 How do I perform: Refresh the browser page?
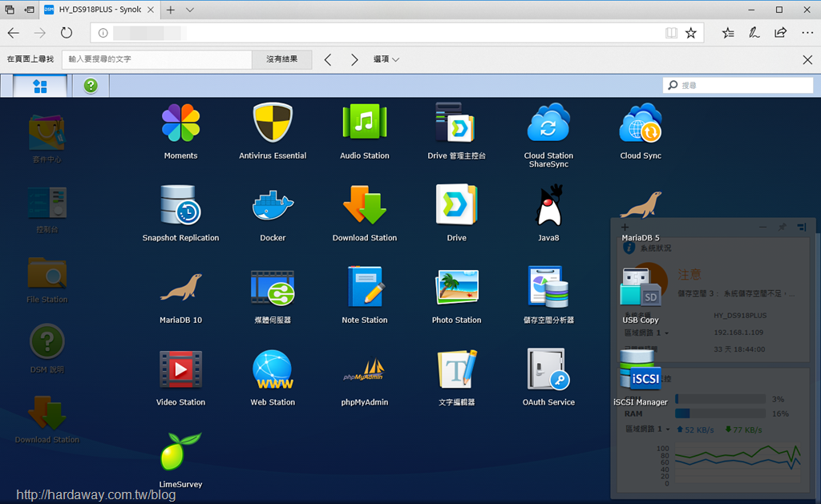(x=67, y=33)
